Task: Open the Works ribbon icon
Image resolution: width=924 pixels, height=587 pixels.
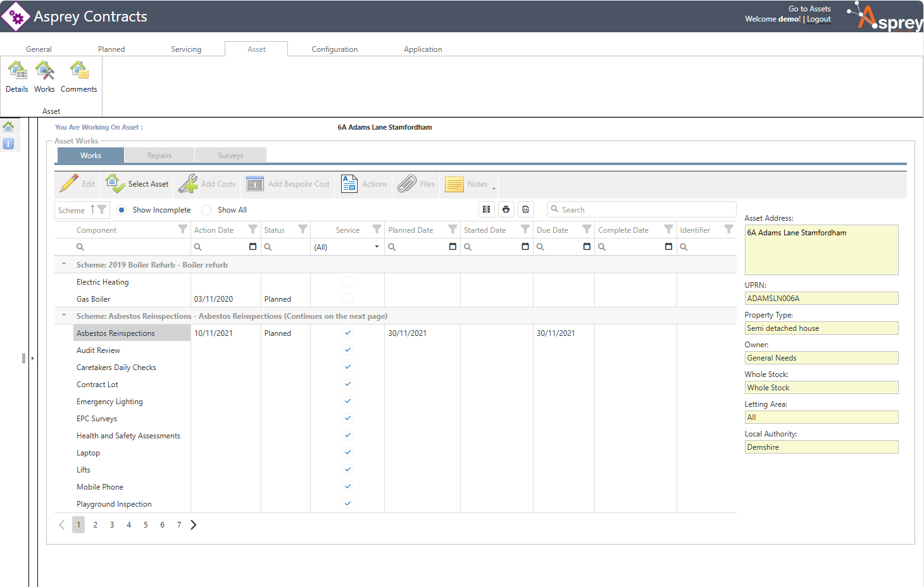Action: [x=44, y=77]
